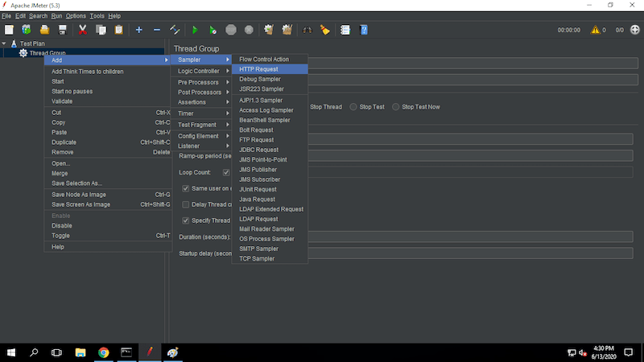The width and height of the screenshot is (644, 362).
Task: Open the Function Helper dialog icon
Action: click(345, 30)
